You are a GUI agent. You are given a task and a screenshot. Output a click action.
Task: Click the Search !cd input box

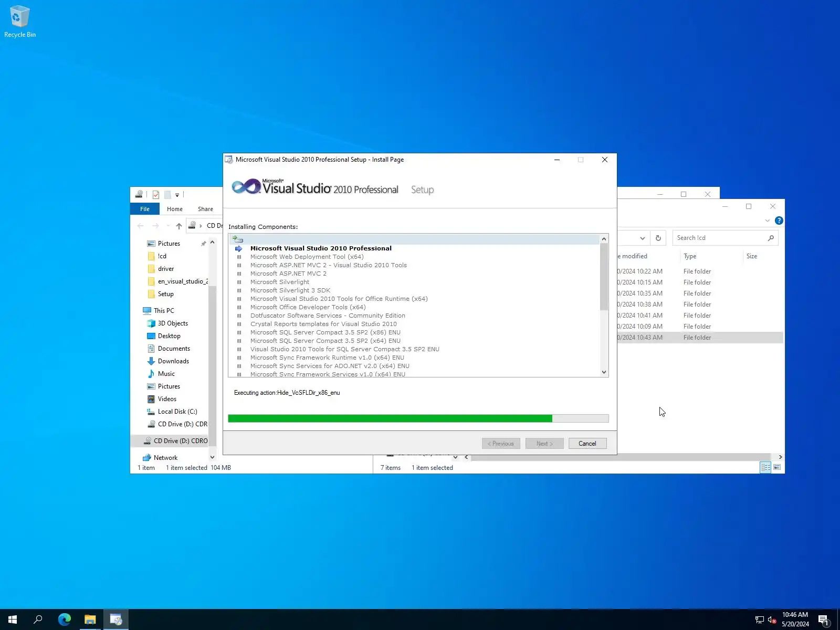point(720,238)
